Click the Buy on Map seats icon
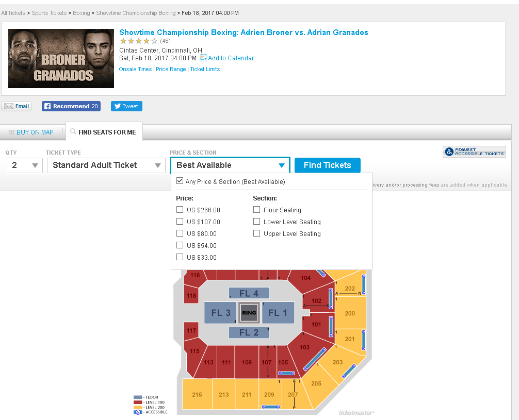The image size is (519, 420). click(x=11, y=132)
